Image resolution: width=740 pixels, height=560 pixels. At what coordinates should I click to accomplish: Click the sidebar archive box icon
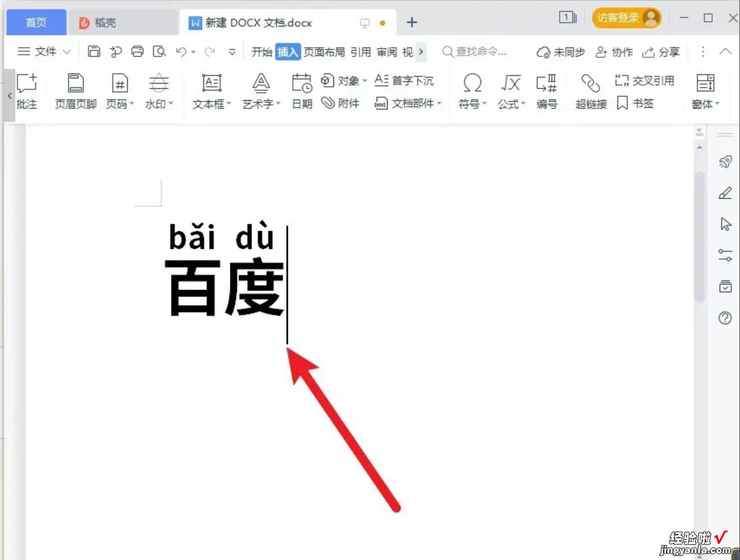725,286
